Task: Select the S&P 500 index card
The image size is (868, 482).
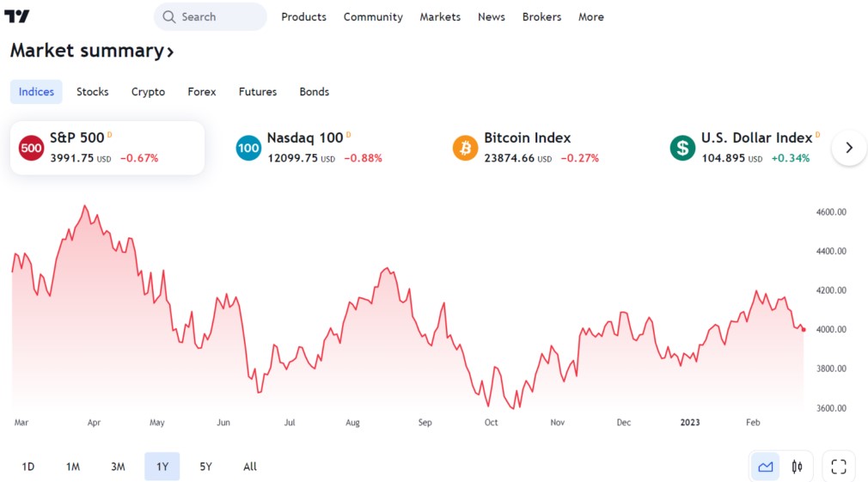Action: pyautogui.click(x=107, y=148)
